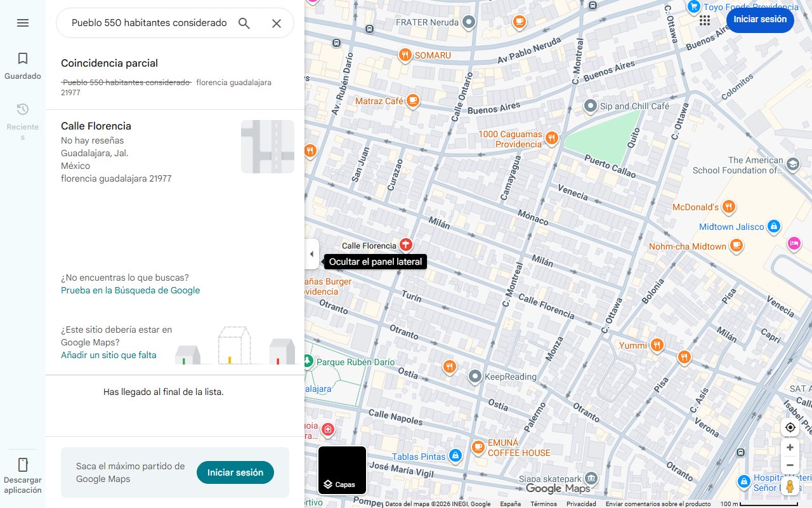Screen dimensions: 812x508
Task: Zoom in using the plus control
Action: point(790,447)
